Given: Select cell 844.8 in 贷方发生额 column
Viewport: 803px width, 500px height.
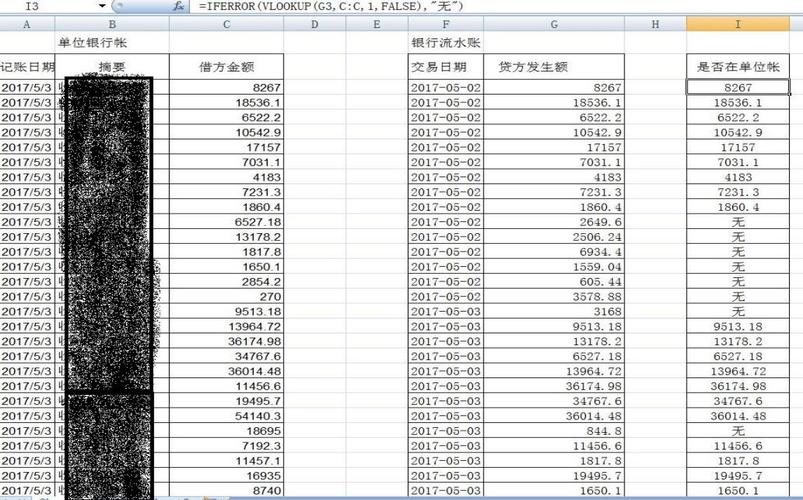Looking at the screenshot, I should [554, 430].
